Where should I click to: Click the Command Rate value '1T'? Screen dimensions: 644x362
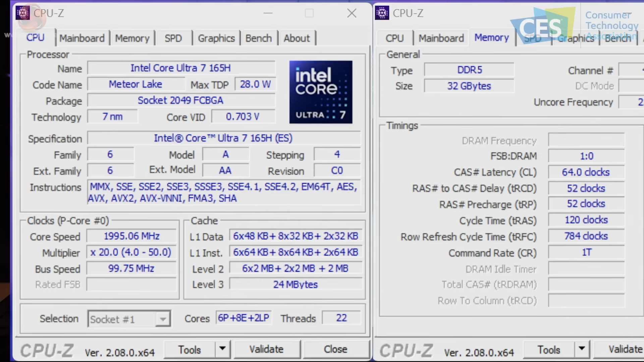[x=587, y=252]
